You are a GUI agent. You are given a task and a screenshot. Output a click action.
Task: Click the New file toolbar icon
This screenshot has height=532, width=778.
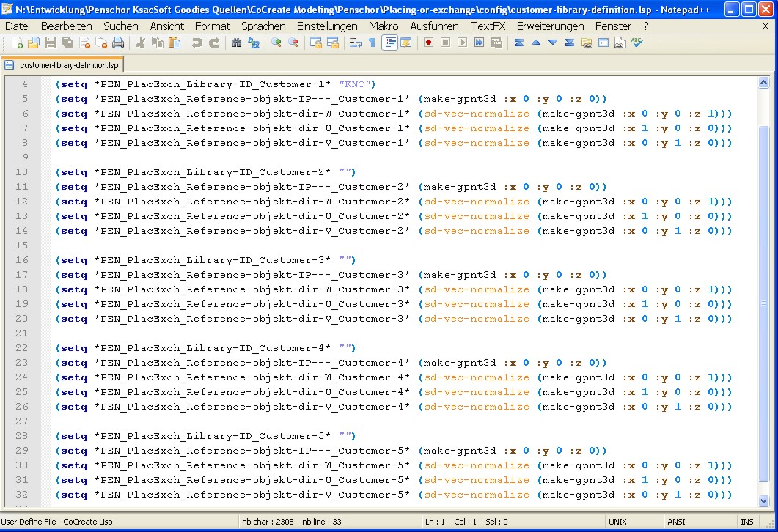[x=17, y=43]
